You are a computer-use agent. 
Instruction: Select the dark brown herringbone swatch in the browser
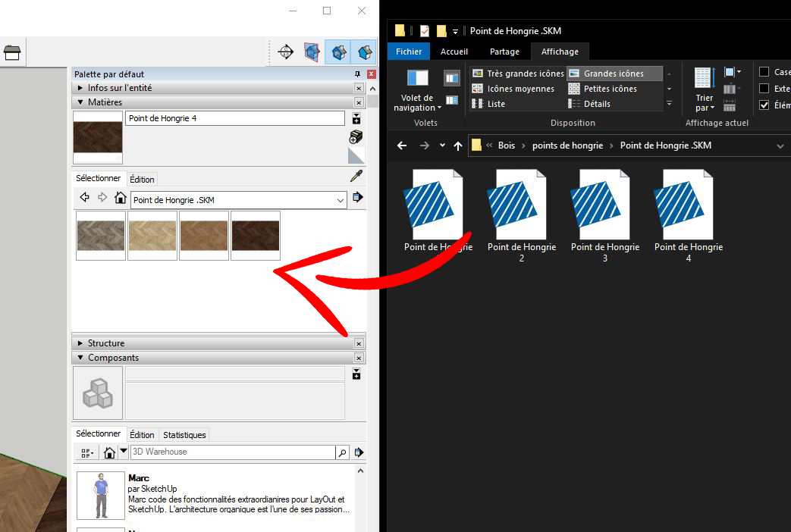pos(256,236)
